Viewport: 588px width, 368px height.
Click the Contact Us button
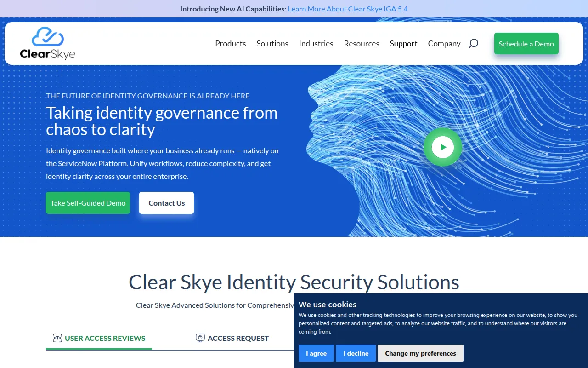tap(167, 203)
